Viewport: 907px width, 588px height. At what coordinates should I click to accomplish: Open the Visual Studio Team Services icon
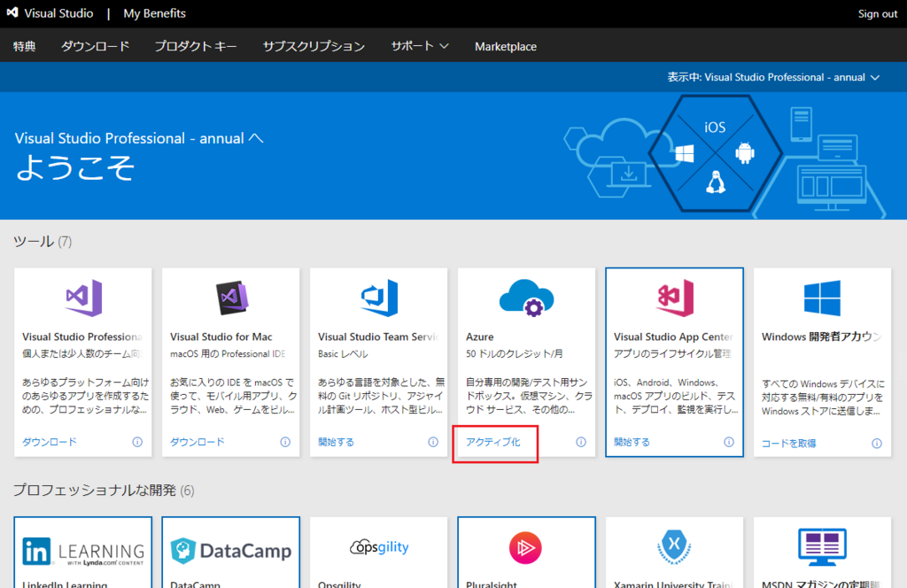click(x=379, y=298)
